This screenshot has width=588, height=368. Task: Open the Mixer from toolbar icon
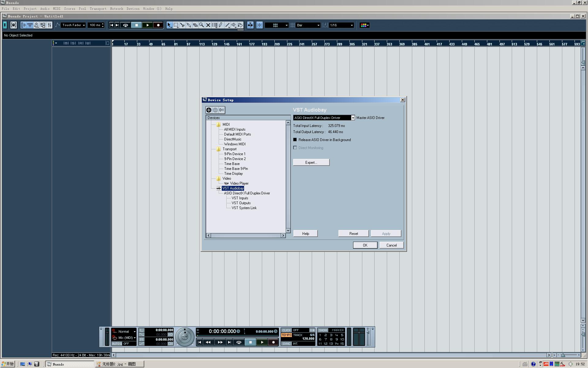[x=49, y=25]
